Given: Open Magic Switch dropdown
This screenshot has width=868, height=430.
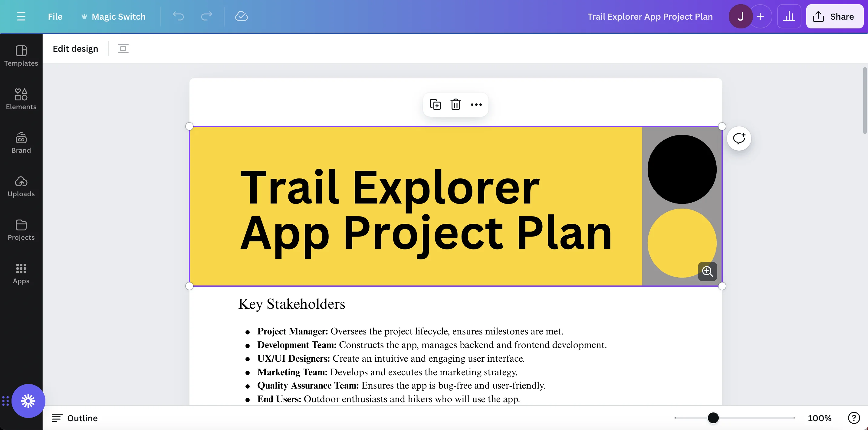Looking at the screenshot, I should 113,16.
